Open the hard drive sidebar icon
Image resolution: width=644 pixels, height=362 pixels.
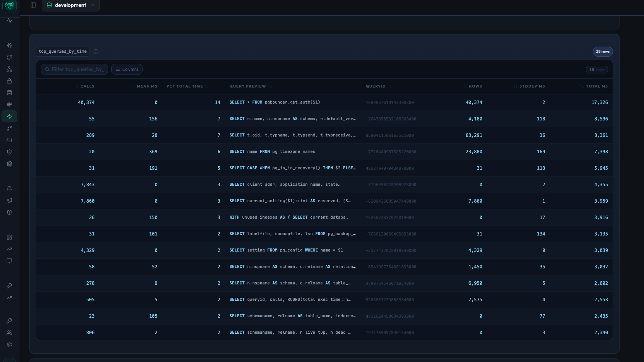(x=10, y=140)
